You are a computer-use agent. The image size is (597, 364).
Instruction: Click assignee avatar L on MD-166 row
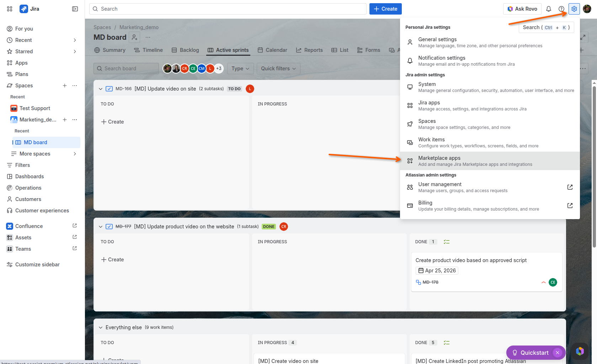pyautogui.click(x=250, y=89)
